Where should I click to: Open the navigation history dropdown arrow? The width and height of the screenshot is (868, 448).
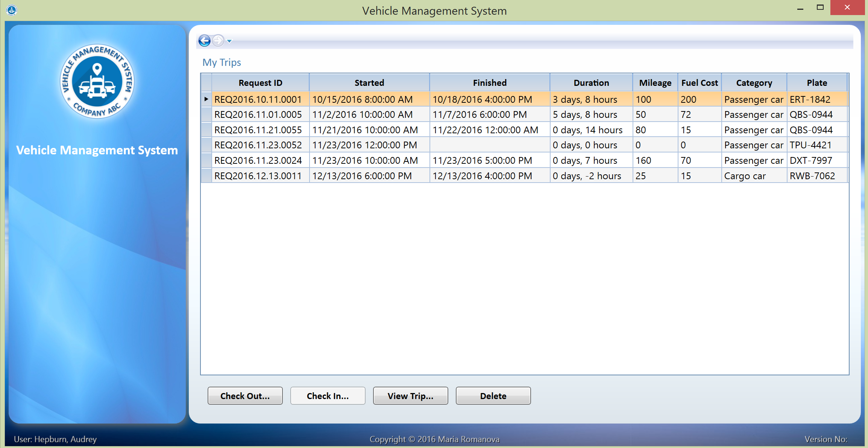coord(229,41)
